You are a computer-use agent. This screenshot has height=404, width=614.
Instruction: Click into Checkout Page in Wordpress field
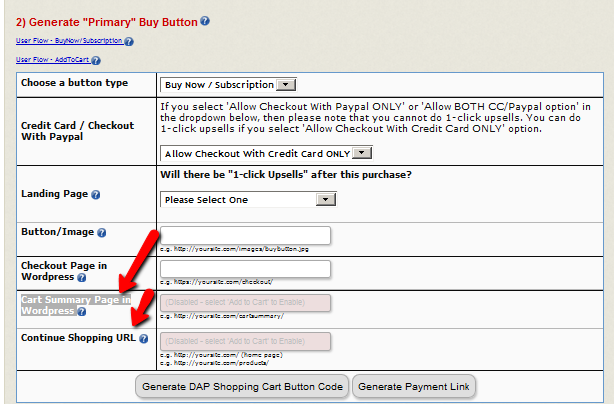[x=245, y=268]
